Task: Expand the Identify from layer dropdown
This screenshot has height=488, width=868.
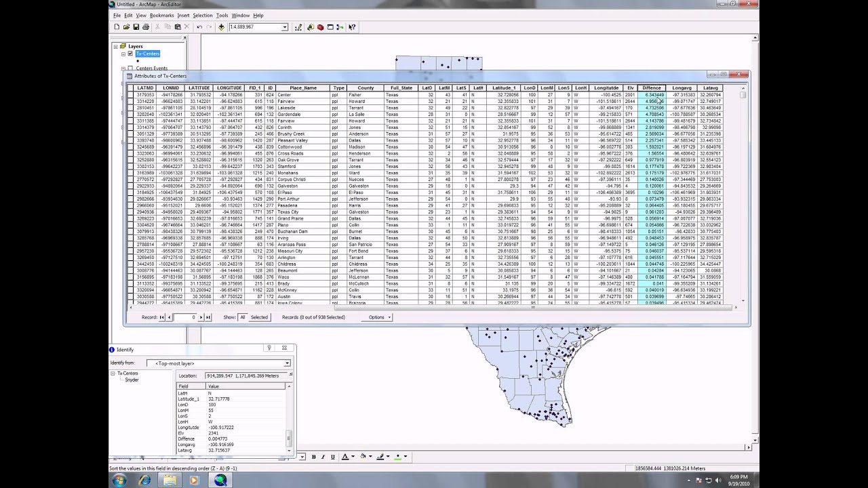Action: point(287,363)
